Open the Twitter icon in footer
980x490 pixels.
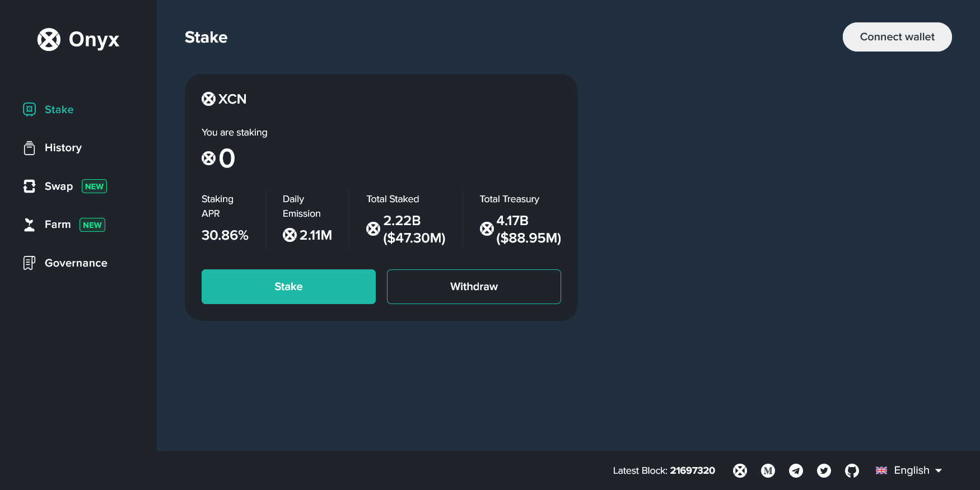[824, 471]
